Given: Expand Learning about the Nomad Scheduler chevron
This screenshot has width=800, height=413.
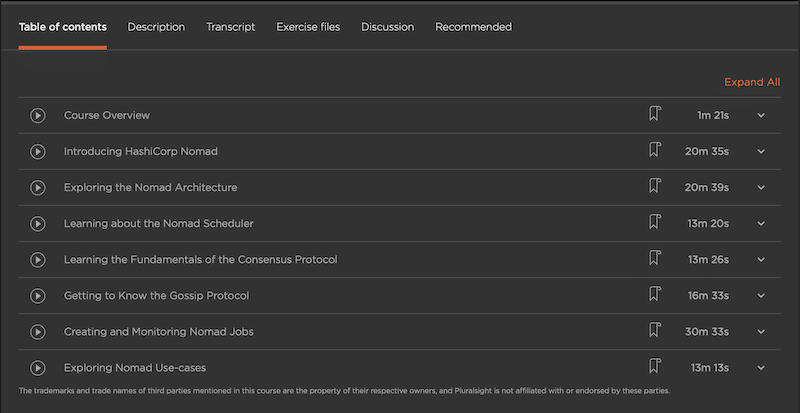Looking at the screenshot, I should point(761,223).
